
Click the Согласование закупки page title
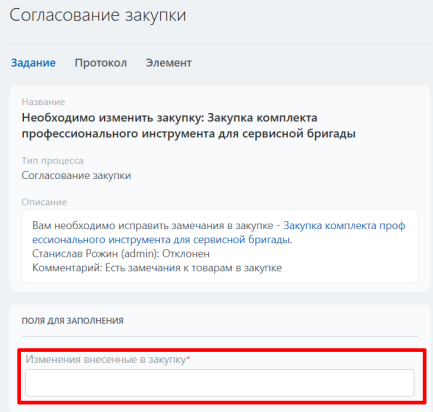[x=98, y=15]
